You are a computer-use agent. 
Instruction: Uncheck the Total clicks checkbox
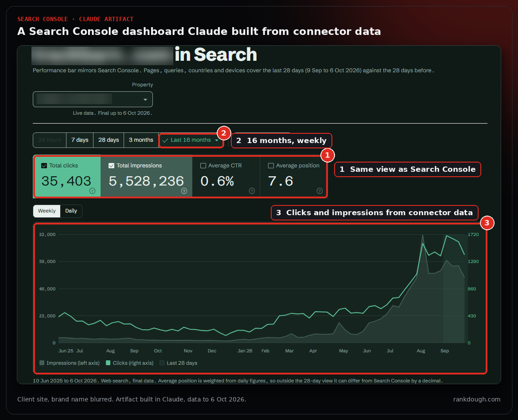[44, 166]
